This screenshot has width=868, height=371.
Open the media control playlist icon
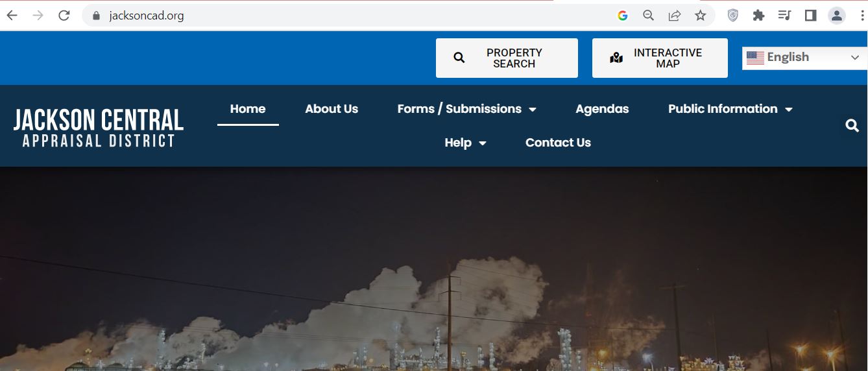coord(784,16)
